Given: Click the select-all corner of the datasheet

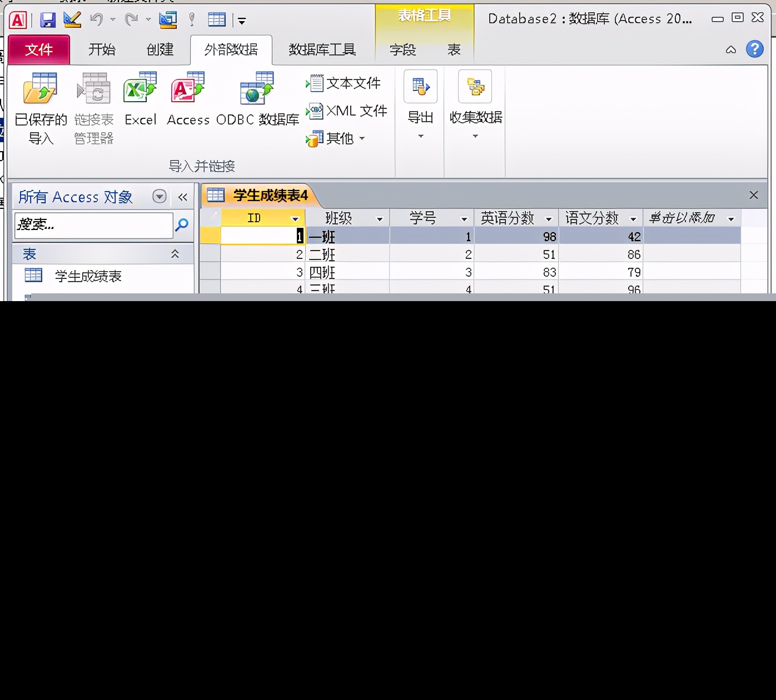Looking at the screenshot, I should 210,218.
